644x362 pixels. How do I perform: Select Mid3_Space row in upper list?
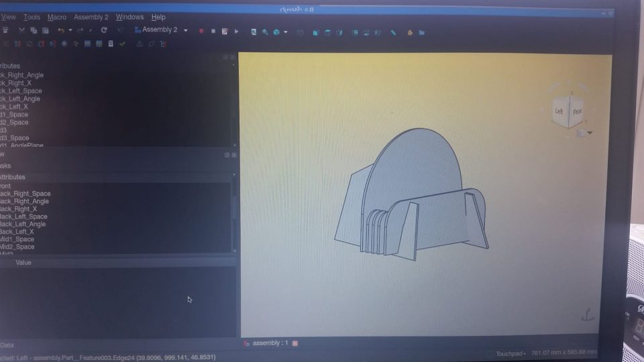click(14, 138)
